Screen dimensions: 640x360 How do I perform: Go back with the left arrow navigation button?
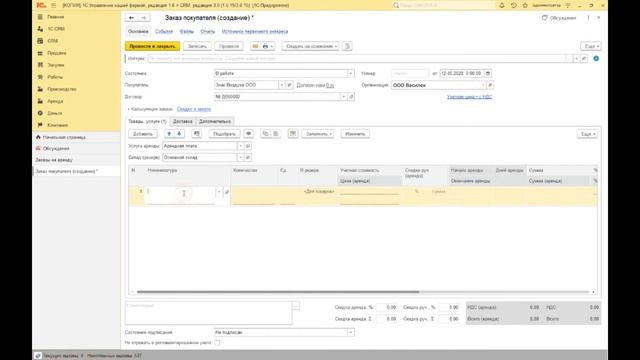[131, 18]
